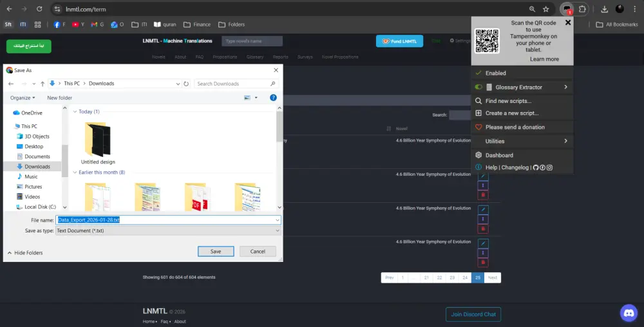Image resolution: width=644 pixels, height=327 pixels.
Task: Open the Facebook bookmark
Action: 59,24
